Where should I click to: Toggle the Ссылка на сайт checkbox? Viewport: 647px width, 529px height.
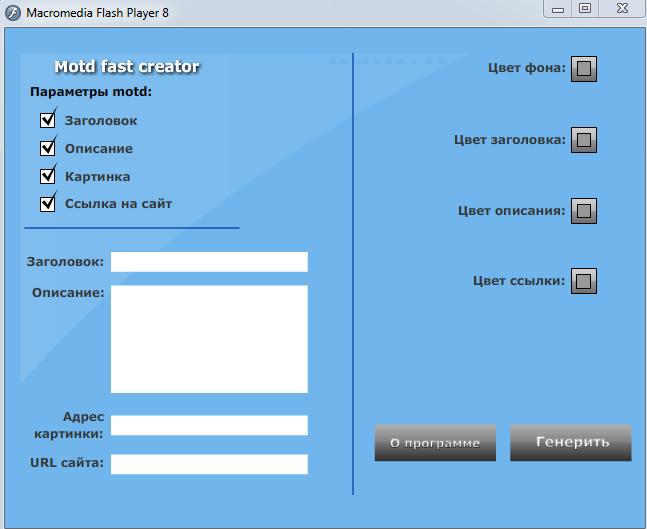48,204
